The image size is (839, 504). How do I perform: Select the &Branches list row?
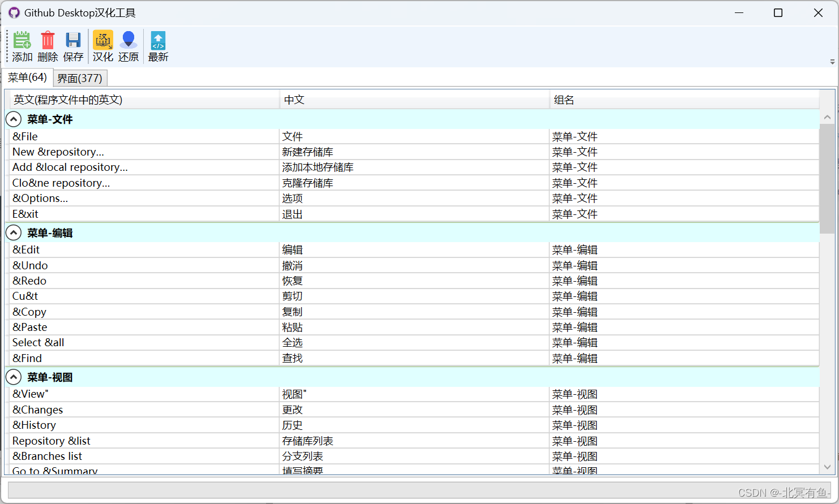pos(414,456)
